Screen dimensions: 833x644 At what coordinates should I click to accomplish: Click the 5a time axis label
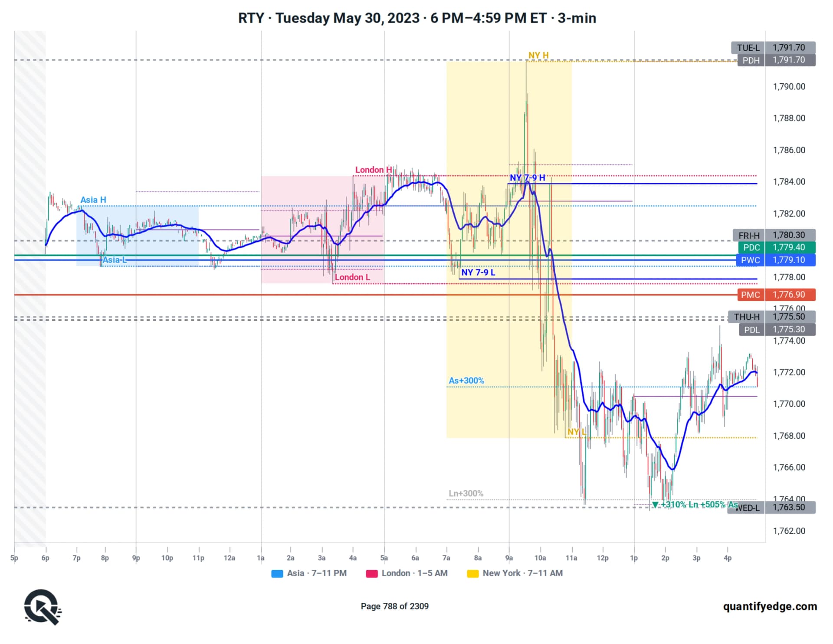pyautogui.click(x=384, y=558)
